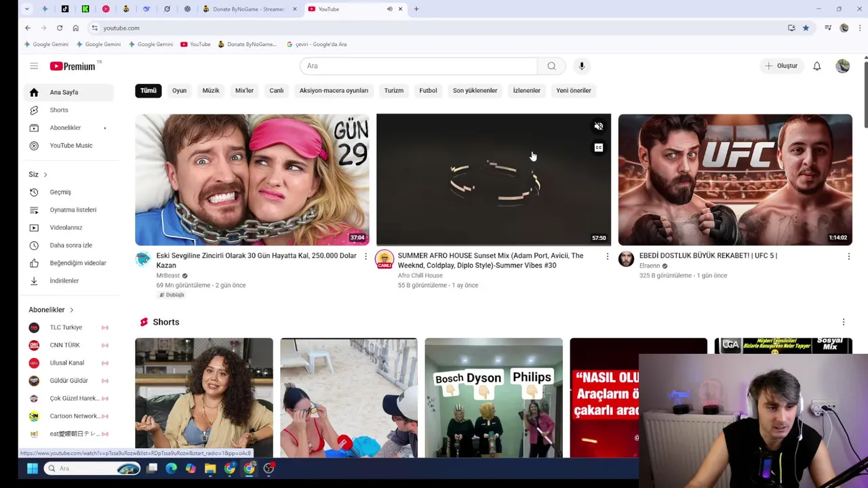Open Shorts shelf three-dot menu
Image resolution: width=868 pixels, height=488 pixels.
[x=843, y=322]
